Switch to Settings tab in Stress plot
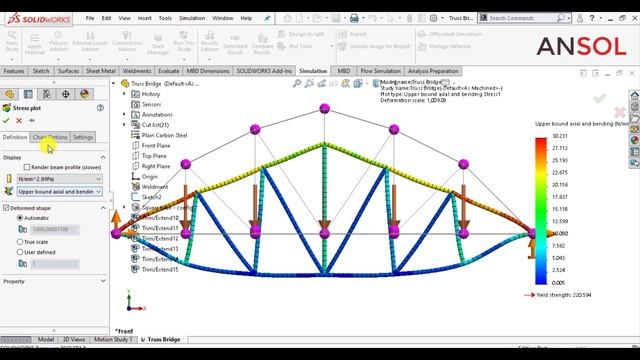Screen dimensions: 640x360 click(x=83, y=137)
